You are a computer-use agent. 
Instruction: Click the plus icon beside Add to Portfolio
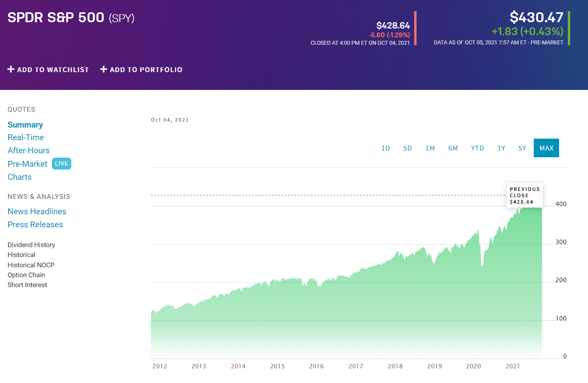pos(104,69)
